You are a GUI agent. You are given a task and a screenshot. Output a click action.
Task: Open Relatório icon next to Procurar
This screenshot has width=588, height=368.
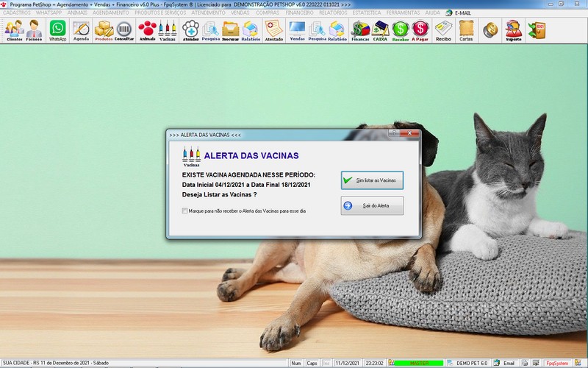coord(251,30)
